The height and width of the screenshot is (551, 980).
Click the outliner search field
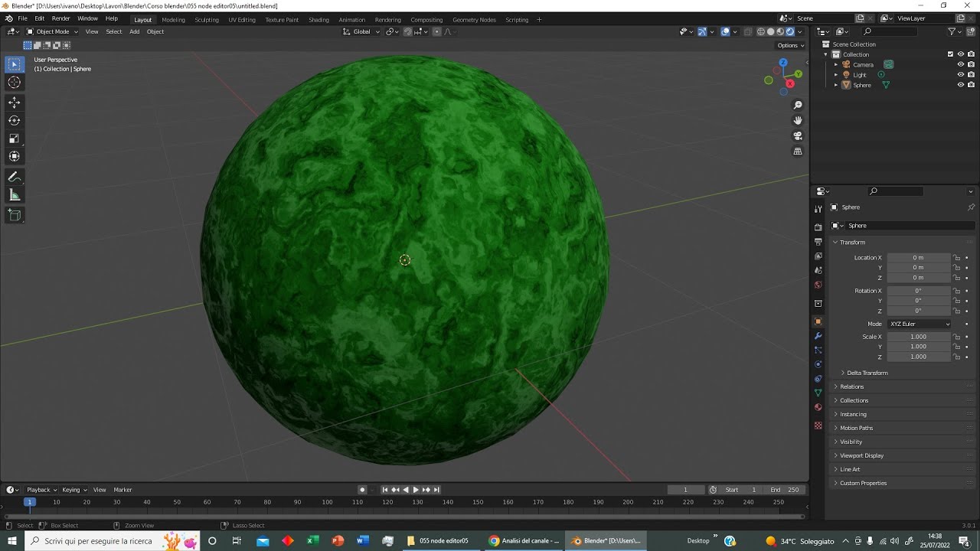(x=888, y=31)
